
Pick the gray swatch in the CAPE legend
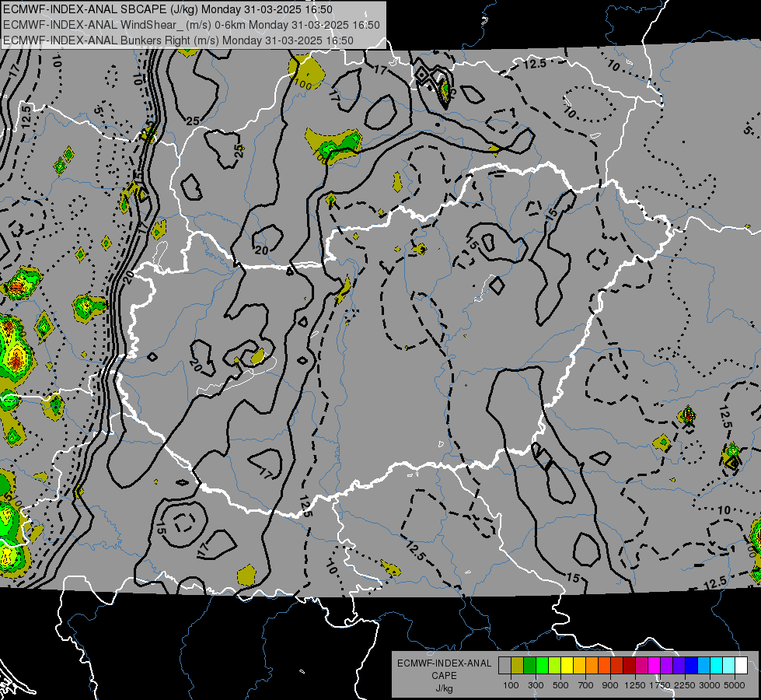[504, 665]
